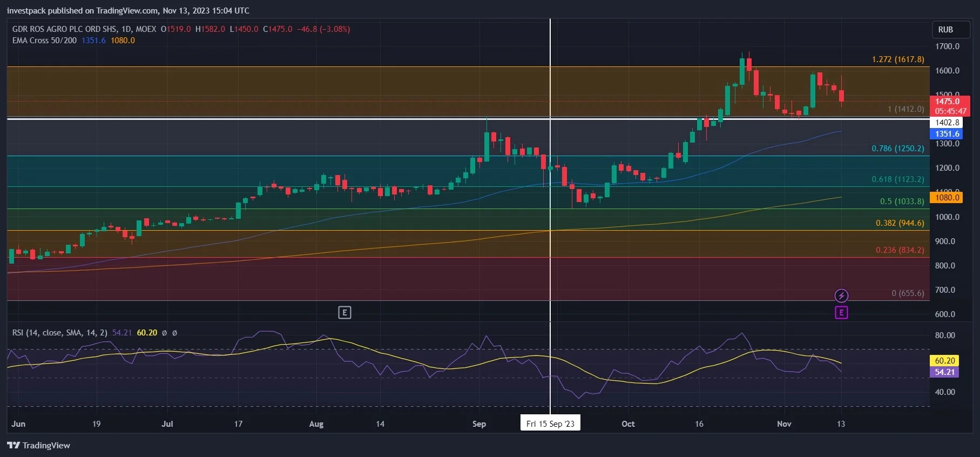Open the RSI indicator legend settings

tap(60, 333)
